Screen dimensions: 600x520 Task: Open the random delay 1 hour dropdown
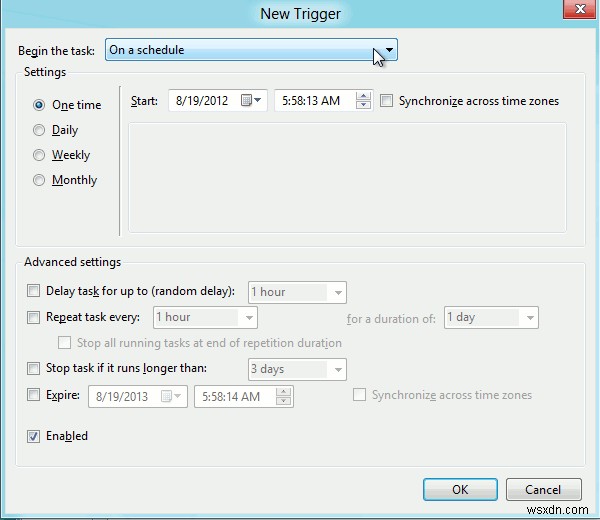point(297,292)
